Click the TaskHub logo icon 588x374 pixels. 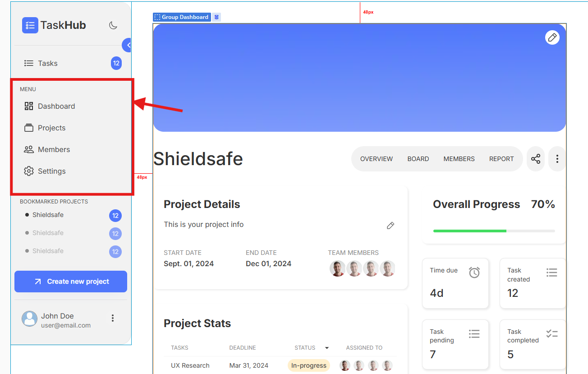point(30,25)
